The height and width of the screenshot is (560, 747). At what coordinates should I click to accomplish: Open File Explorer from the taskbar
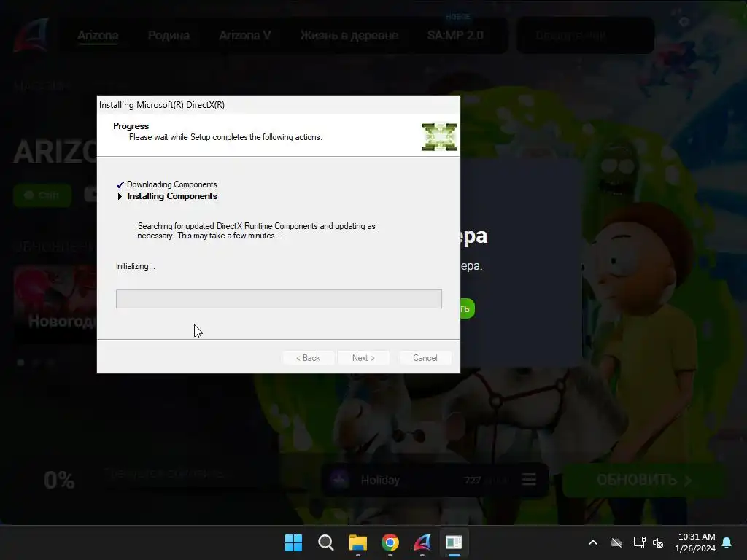357,542
